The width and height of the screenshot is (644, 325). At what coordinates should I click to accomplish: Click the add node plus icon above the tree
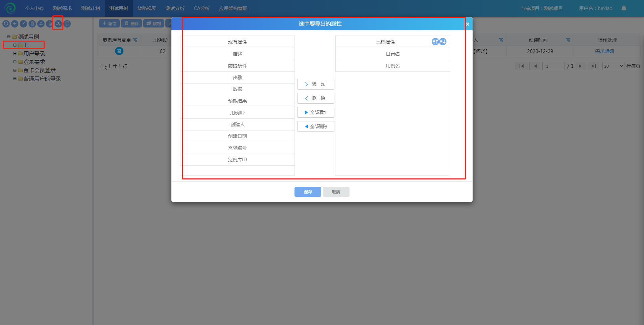click(15, 23)
